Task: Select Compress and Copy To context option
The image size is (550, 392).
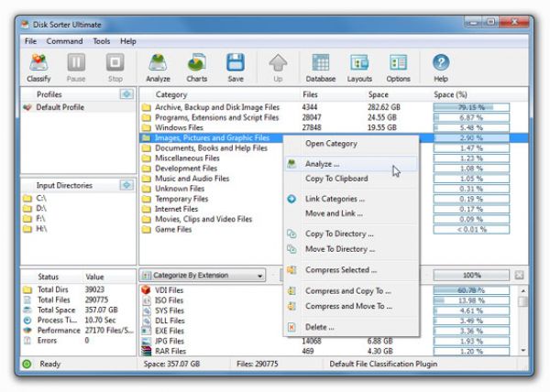Action: click(347, 290)
